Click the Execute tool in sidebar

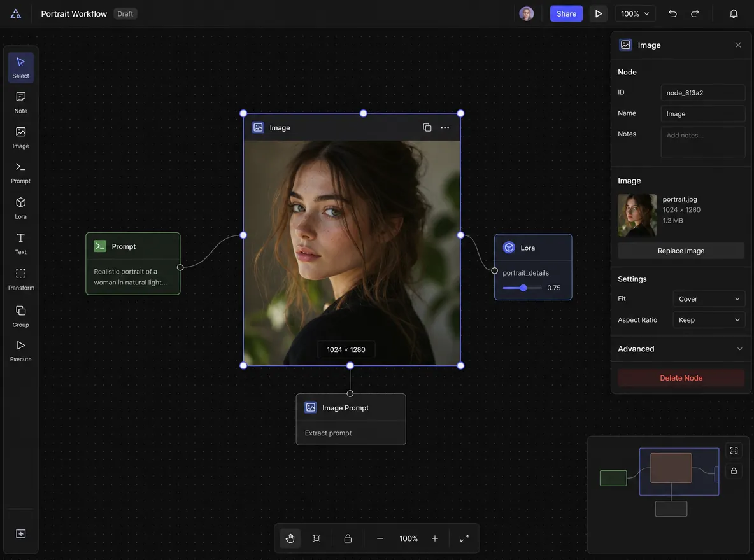pos(20,351)
